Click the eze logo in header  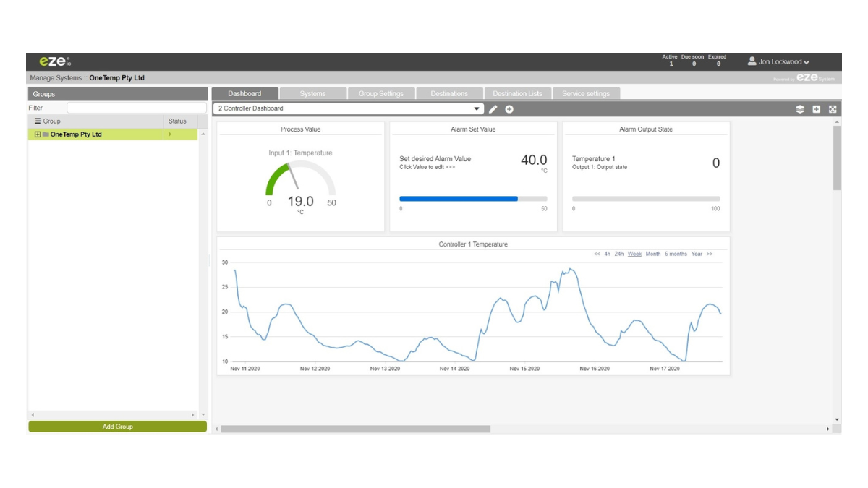(55, 62)
